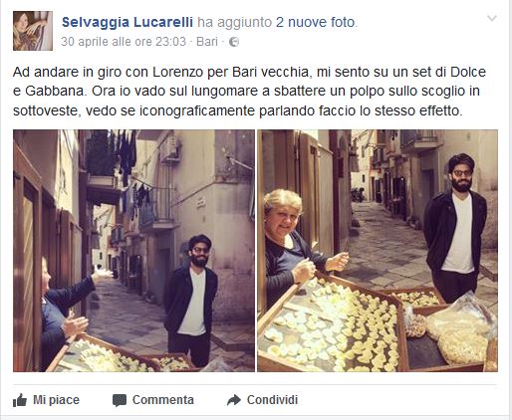The image size is (512, 420).
Task: Click the post caption text paragraph
Action: click(x=249, y=92)
